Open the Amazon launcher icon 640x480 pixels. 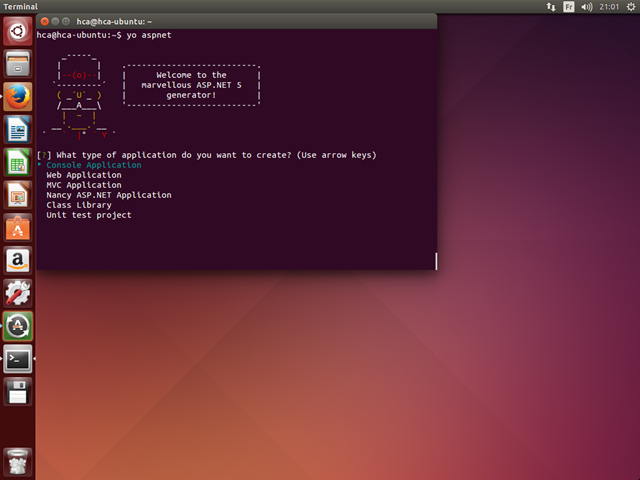[18, 260]
